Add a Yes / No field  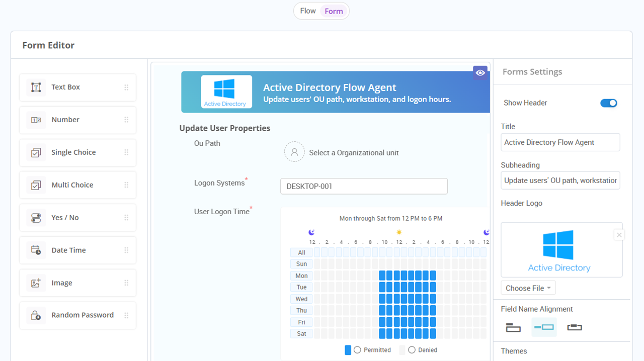(77, 217)
